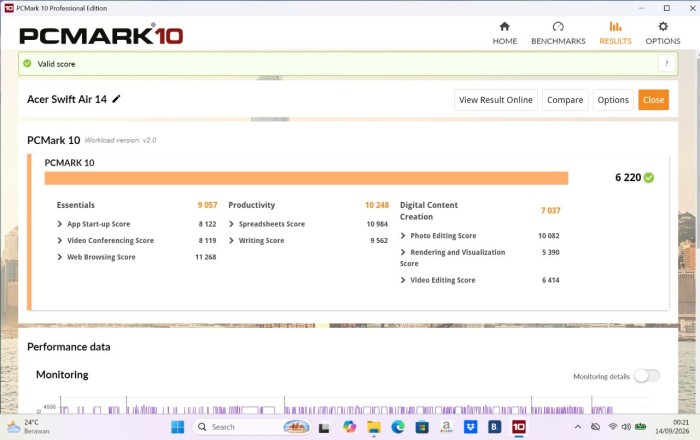
Task: Click the green check next to 6 220
Action: (x=649, y=178)
